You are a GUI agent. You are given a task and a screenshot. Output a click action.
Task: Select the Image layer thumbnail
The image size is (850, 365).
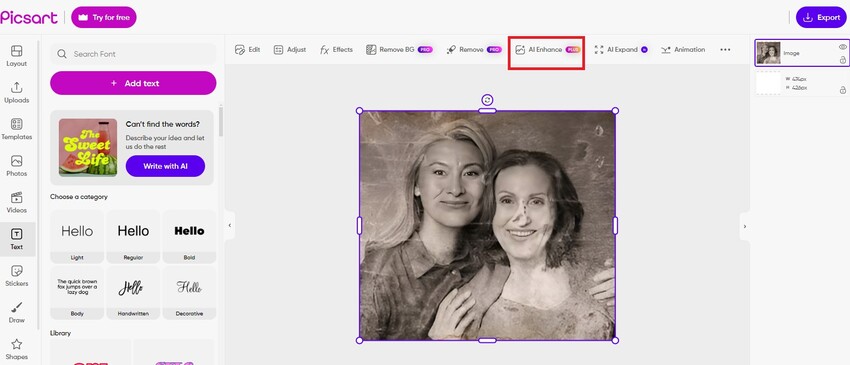coord(768,53)
